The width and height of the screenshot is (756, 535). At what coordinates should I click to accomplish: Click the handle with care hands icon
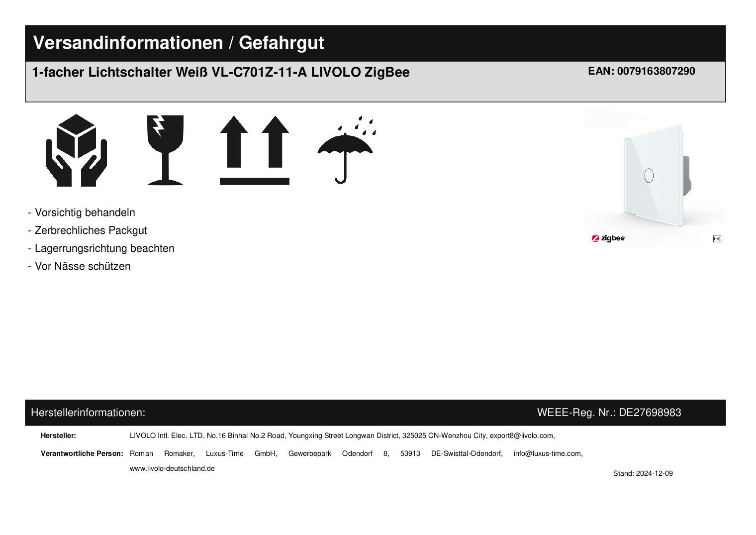coord(76,150)
